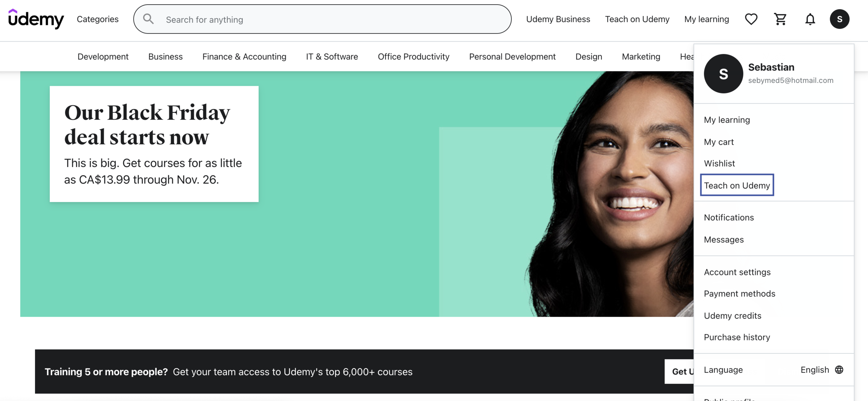This screenshot has height=401, width=868.
Task: Select the Business category
Action: coord(165,57)
